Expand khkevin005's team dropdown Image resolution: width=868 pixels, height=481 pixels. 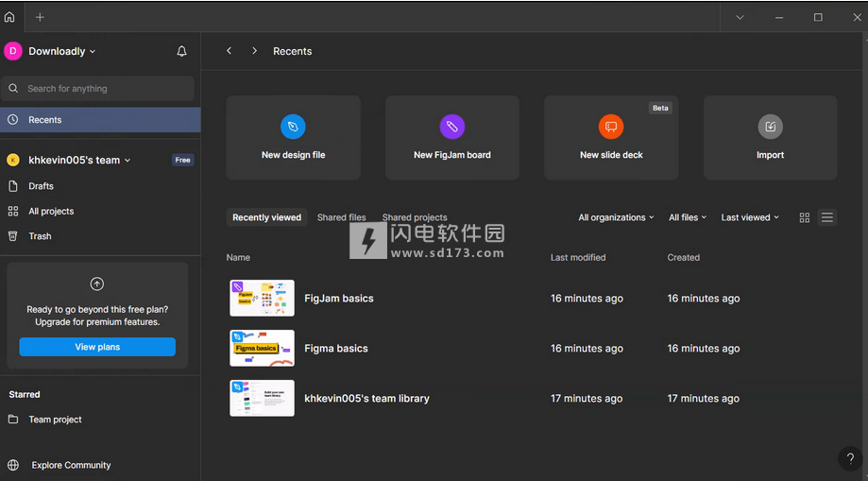79,160
